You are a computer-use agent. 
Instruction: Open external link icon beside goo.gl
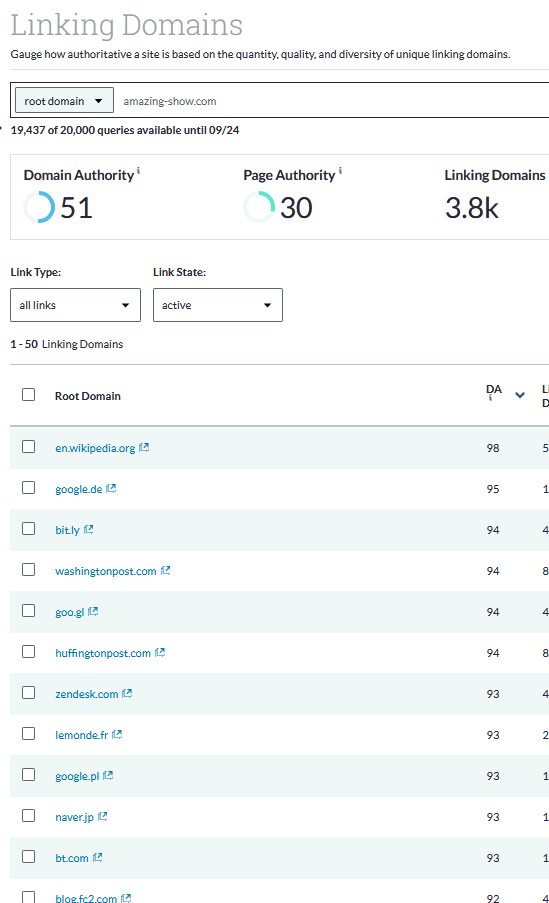(x=93, y=611)
